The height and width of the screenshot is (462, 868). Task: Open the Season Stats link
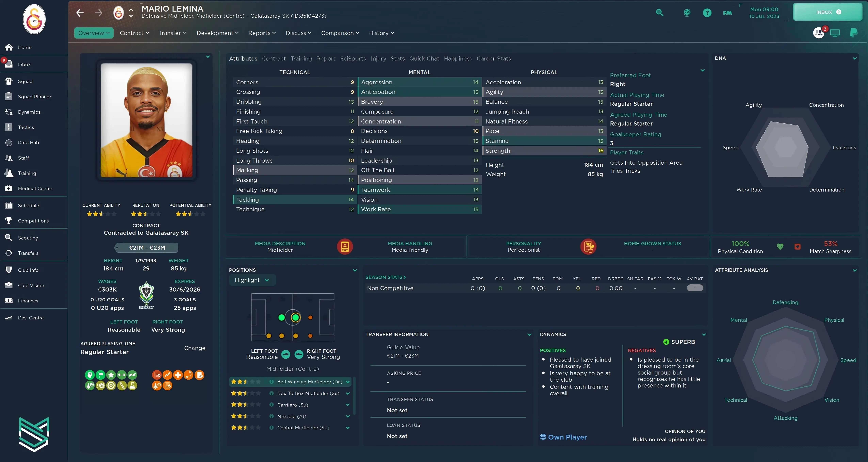pos(385,277)
